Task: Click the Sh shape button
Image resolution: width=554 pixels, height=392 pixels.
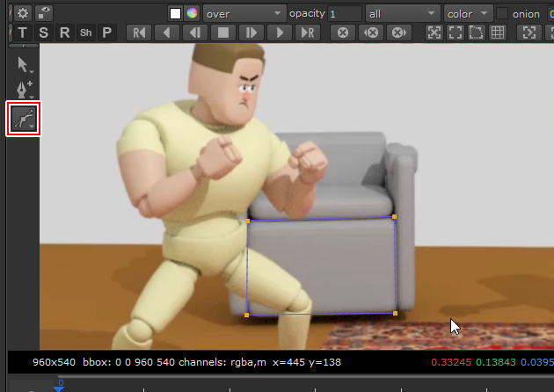Action: pyautogui.click(x=85, y=33)
